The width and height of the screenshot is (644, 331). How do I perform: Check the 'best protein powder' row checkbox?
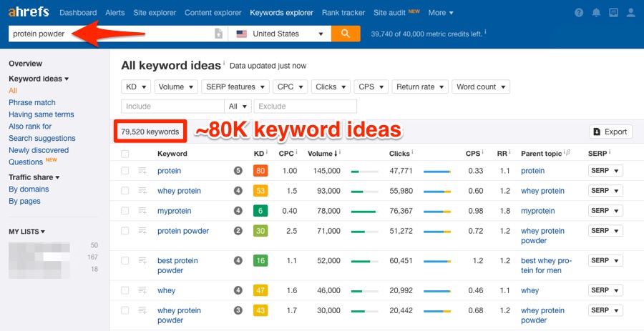(125, 260)
